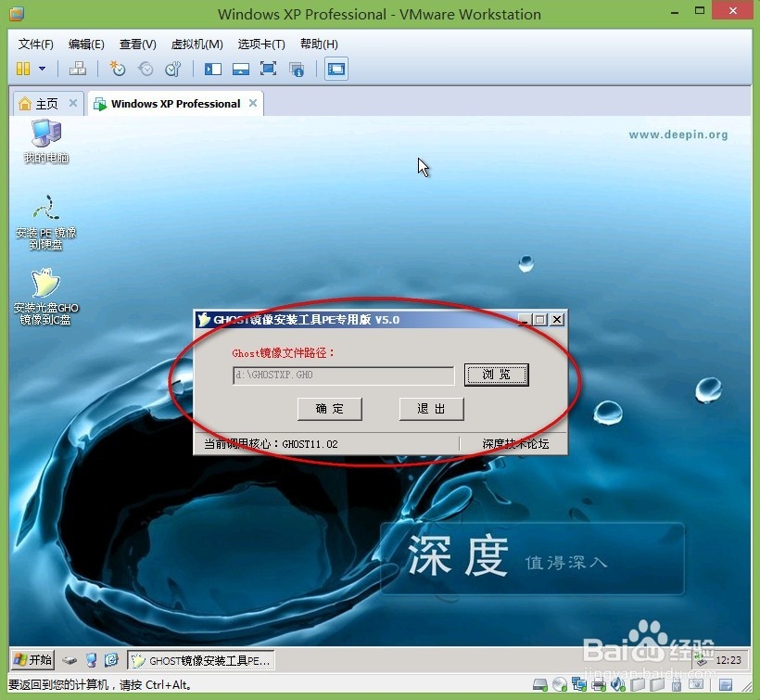Maximize the VMware Workstation window

(700, 11)
